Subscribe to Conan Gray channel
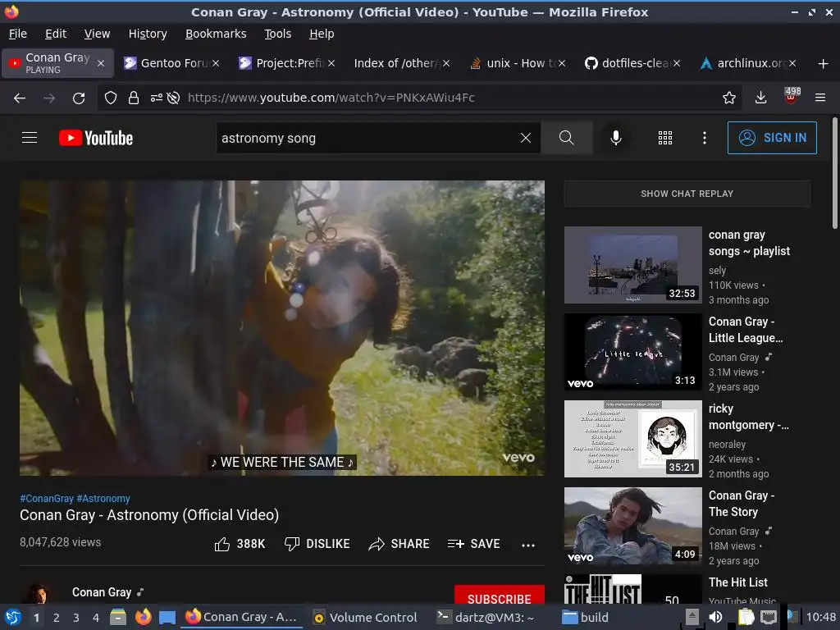The width and height of the screenshot is (840, 630). pos(500,595)
